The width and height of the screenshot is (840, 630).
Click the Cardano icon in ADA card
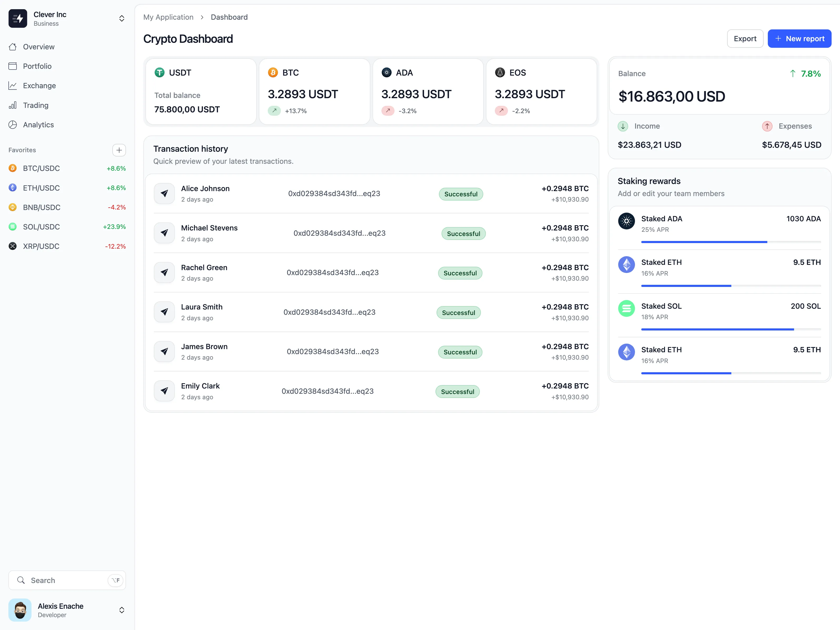pyautogui.click(x=386, y=72)
